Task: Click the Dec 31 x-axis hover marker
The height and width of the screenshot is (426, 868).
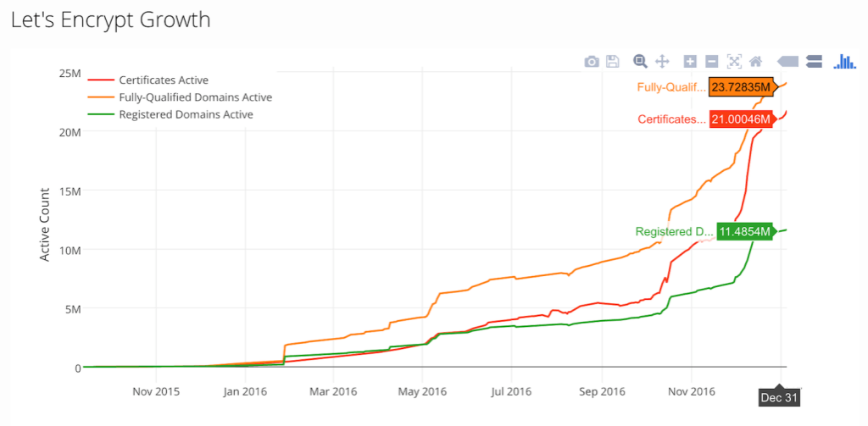Action: click(780, 396)
